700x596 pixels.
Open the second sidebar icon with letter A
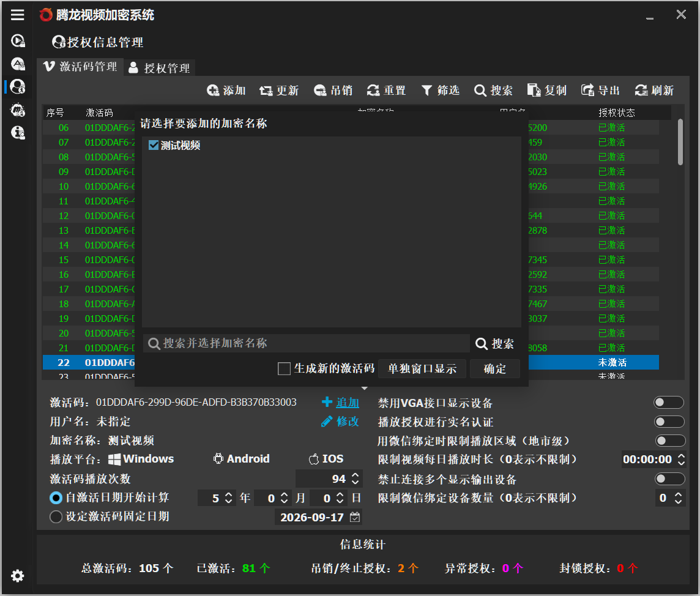[17, 64]
